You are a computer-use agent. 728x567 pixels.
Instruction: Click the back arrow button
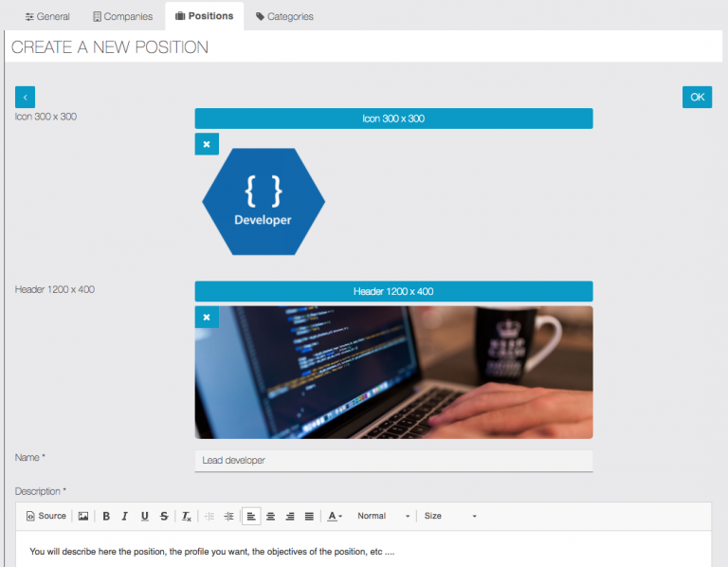click(x=26, y=97)
